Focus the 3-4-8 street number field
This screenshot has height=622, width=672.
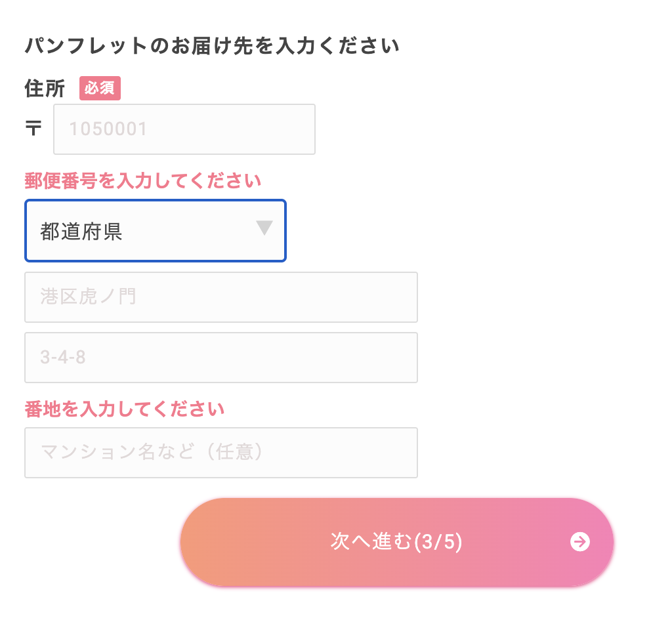(x=220, y=358)
